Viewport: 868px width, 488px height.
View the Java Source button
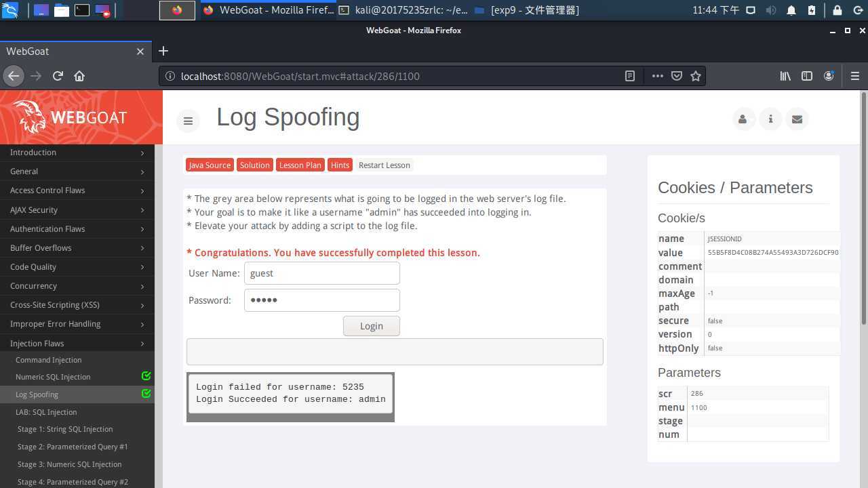point(210,165)
